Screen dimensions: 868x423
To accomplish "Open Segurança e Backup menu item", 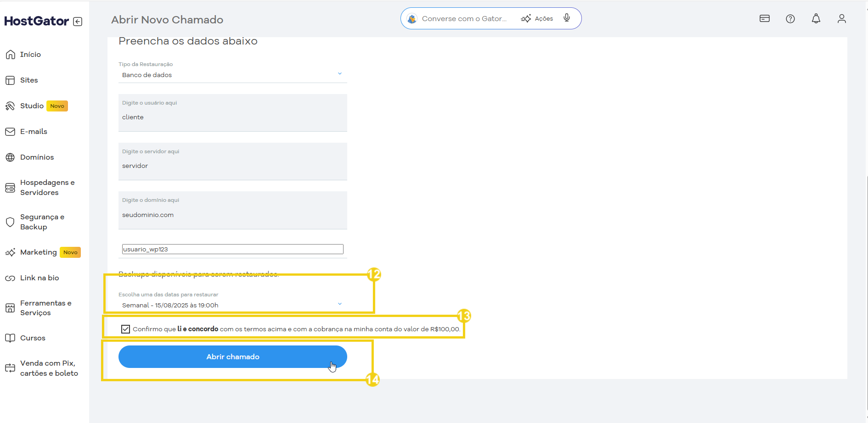I will (x=42, y=222).
